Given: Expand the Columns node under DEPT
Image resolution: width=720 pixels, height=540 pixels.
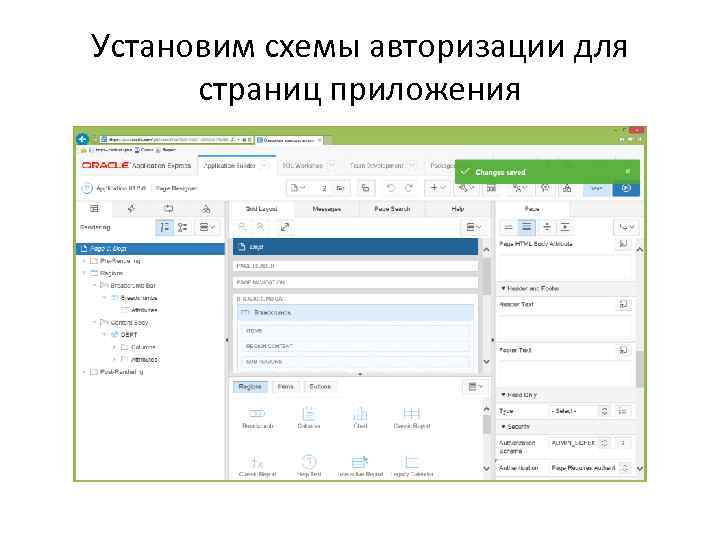Looking at the screenshot, I should 114,347.
